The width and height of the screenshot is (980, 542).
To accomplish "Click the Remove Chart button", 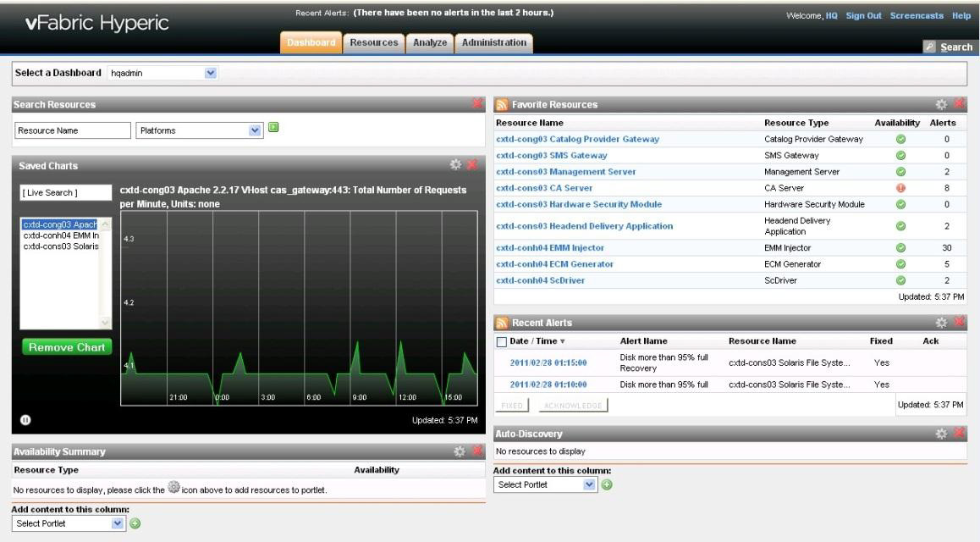I will [67, 347].
